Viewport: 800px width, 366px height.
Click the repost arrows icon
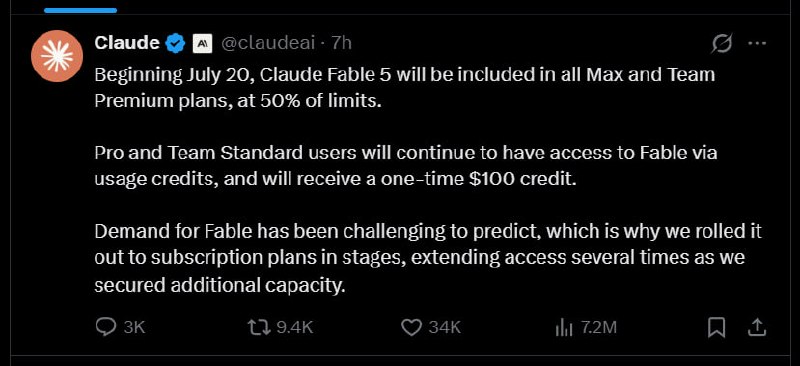259,327
